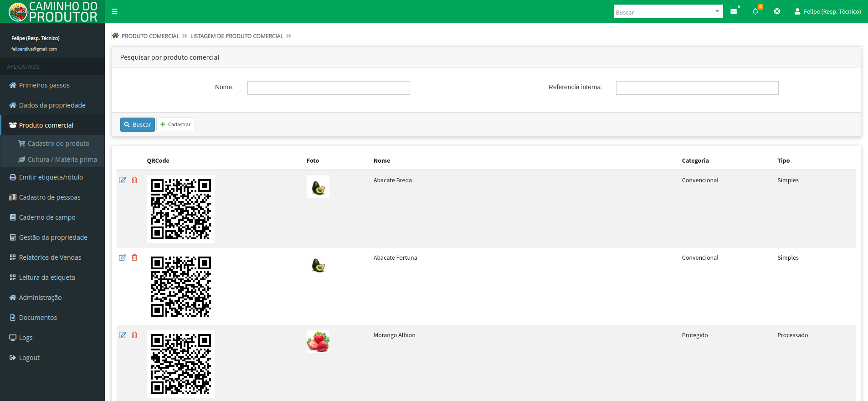Collapse the Produto comercial menu
868x401 pixels.
click(x=46, y=125)
